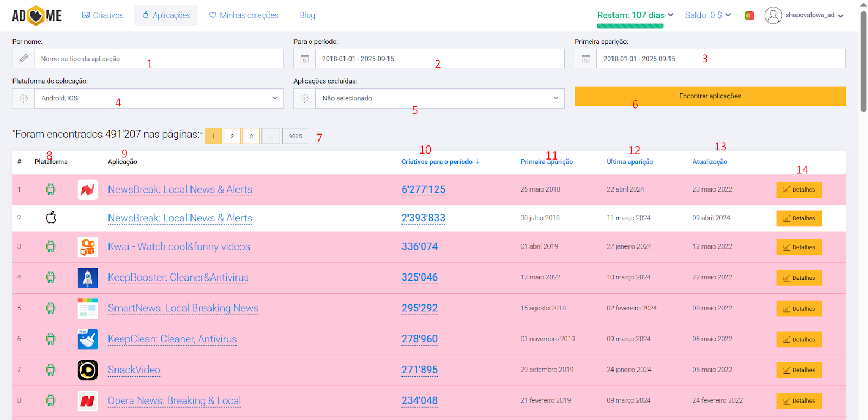Open the NewsBreak Android application link
Viewport: 868px width, 420px height.
(x=180, y=189)
